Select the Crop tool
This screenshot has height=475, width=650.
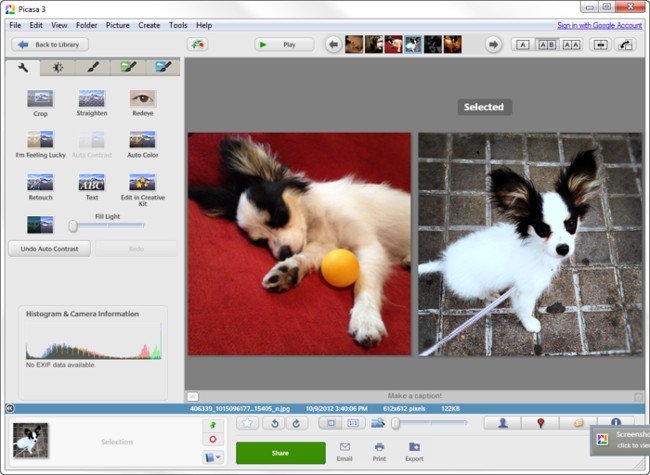(x=40, y=99)
